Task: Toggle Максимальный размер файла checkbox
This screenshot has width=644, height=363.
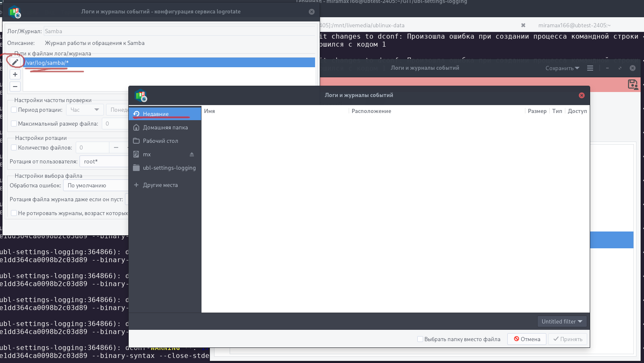Action: 14,124
